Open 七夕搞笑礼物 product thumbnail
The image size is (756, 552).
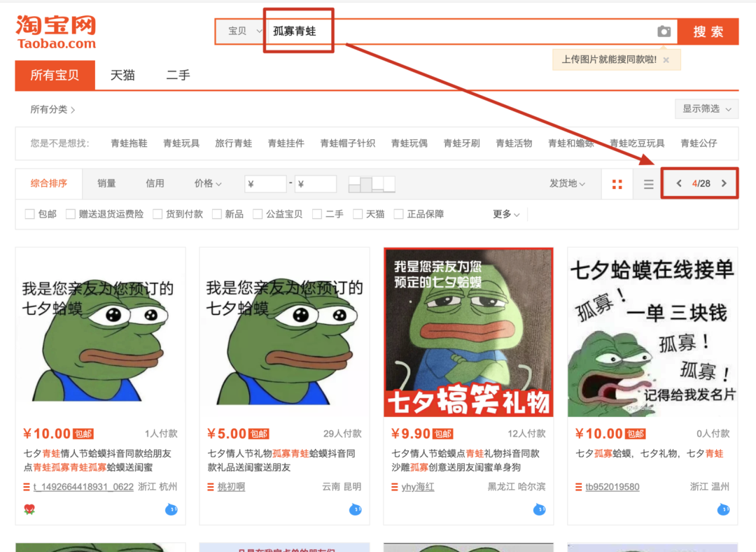[x=468, y=332]
